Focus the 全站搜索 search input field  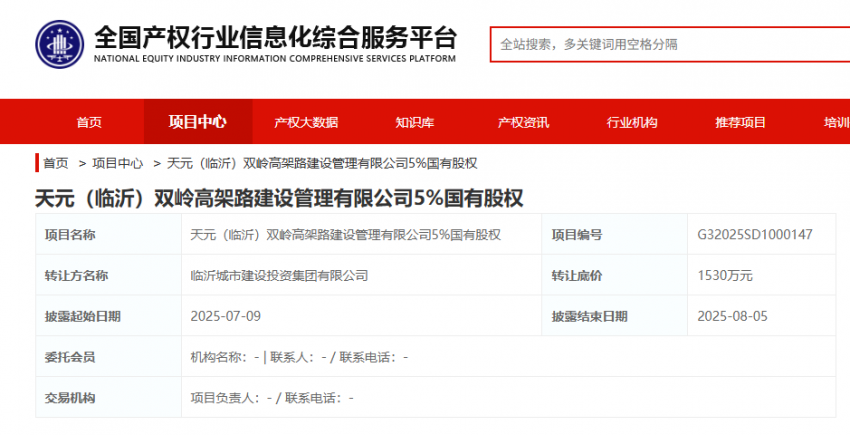coord(670,44)
